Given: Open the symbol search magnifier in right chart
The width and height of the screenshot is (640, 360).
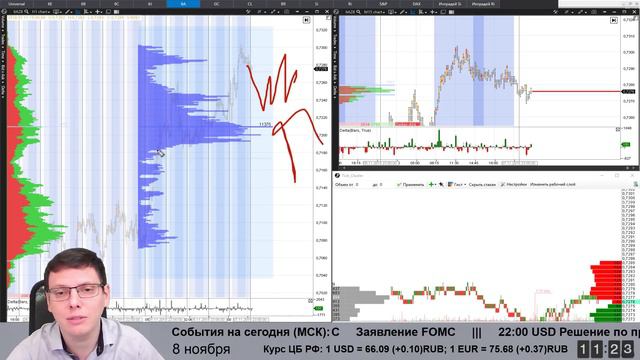Looking at the screenshot, I should tap(358, 12).
